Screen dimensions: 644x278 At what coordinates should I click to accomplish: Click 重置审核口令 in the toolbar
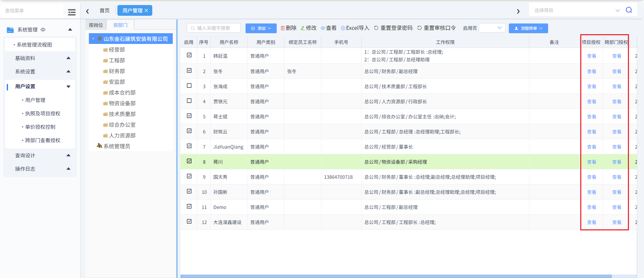coord(436,28)
